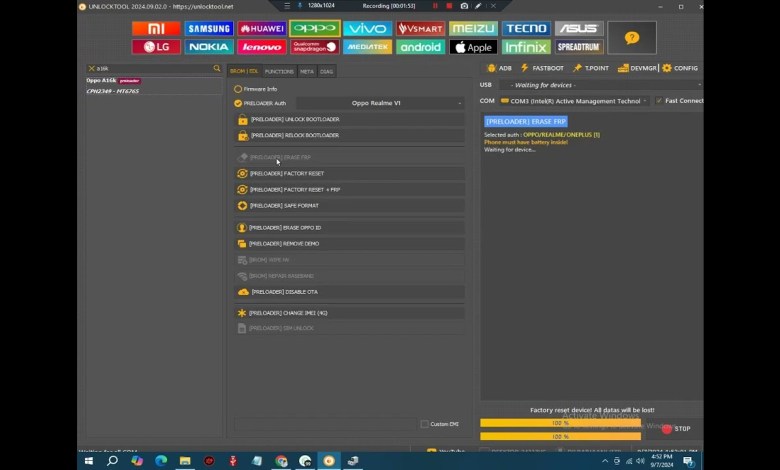The image size is (780, 470).
Task: Open DEVMGR device manager
Action: click(x=637, y=68)
